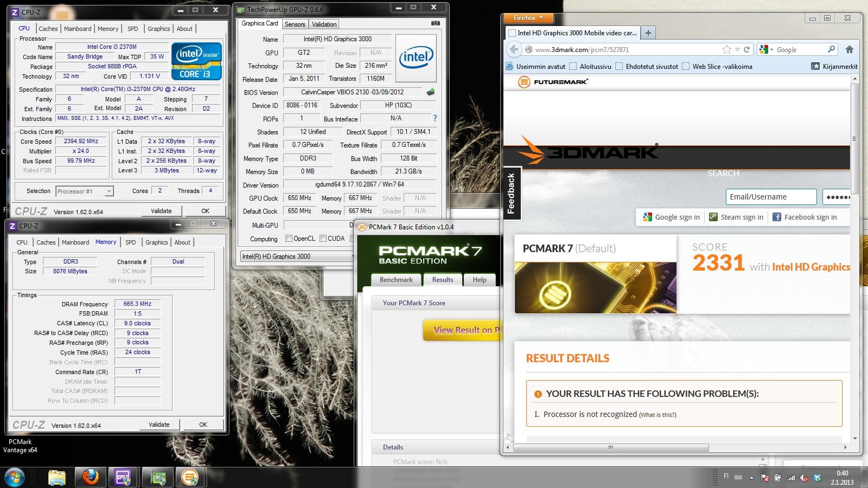Click the Intel logo in GPU-Z
This screenshot has width=868, height=488.
tap(416, 58)
